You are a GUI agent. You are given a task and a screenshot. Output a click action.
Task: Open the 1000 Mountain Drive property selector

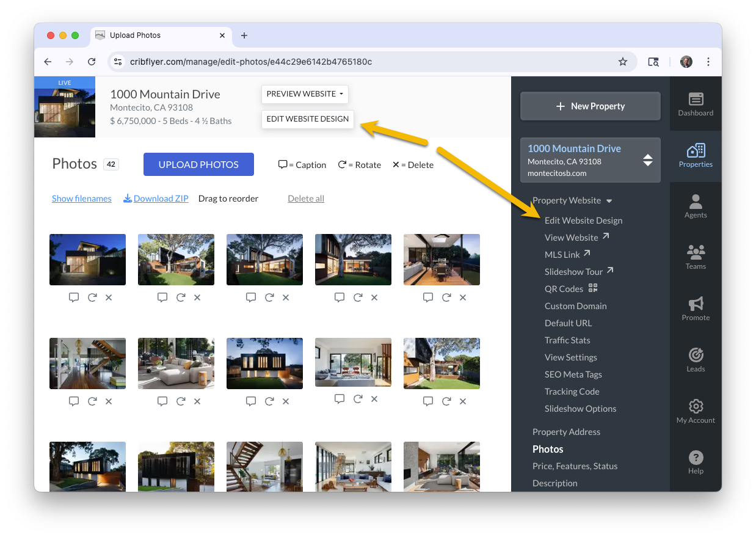(x=591, y=160)
